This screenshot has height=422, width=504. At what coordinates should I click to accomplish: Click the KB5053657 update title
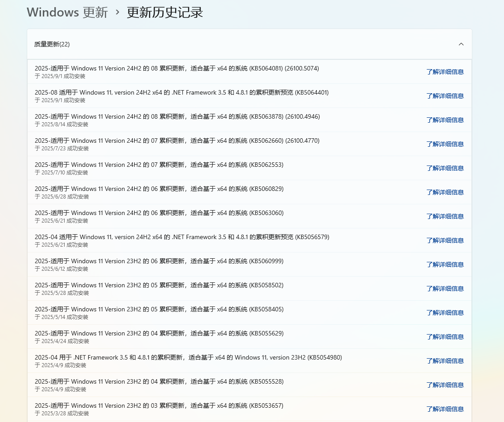coord(159,406)
